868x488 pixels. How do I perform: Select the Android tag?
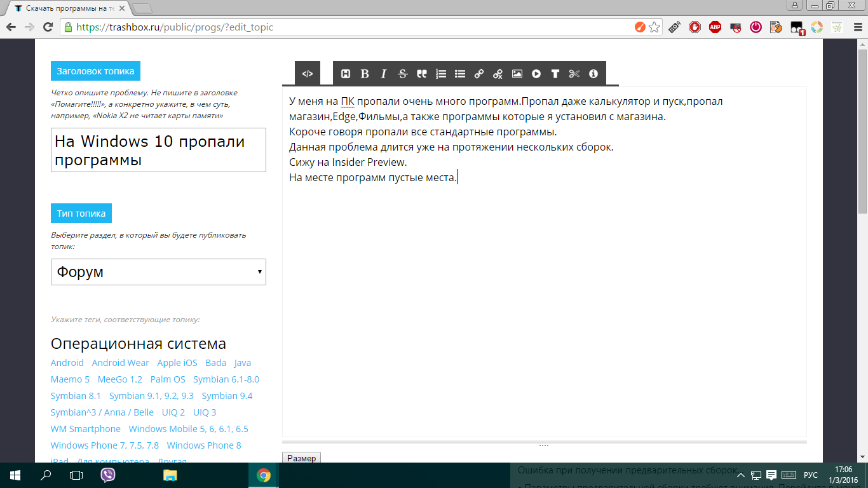click(x=67, y=363)
